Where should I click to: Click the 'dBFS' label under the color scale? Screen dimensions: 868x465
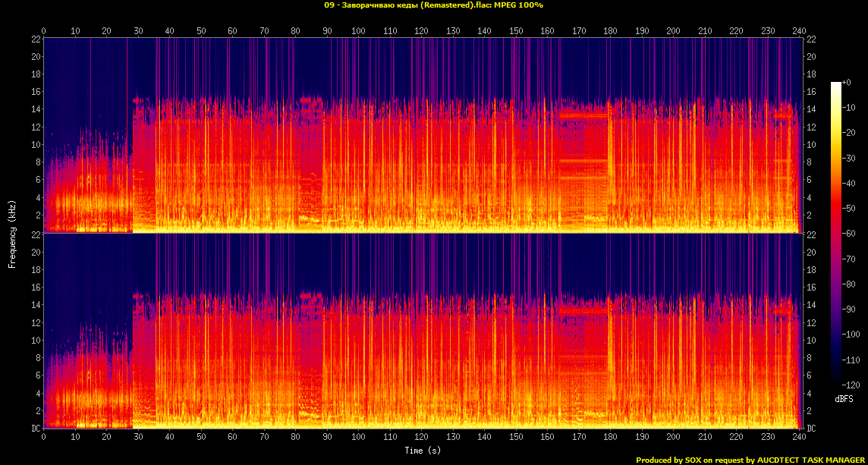[844, 398]
